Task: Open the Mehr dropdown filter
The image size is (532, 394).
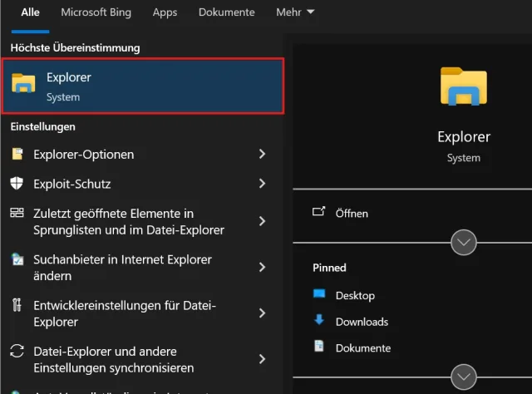Action: pyautogui.click(x=295, y=12)
